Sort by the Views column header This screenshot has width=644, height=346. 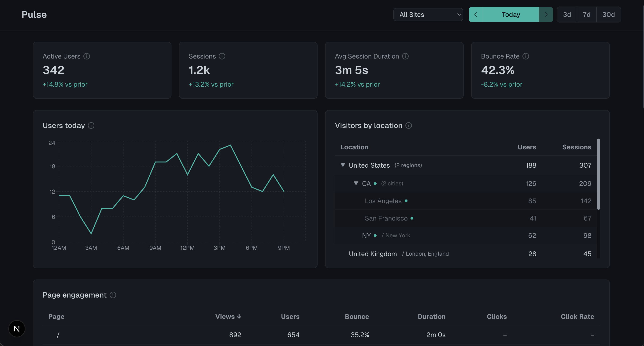[228, 317]
